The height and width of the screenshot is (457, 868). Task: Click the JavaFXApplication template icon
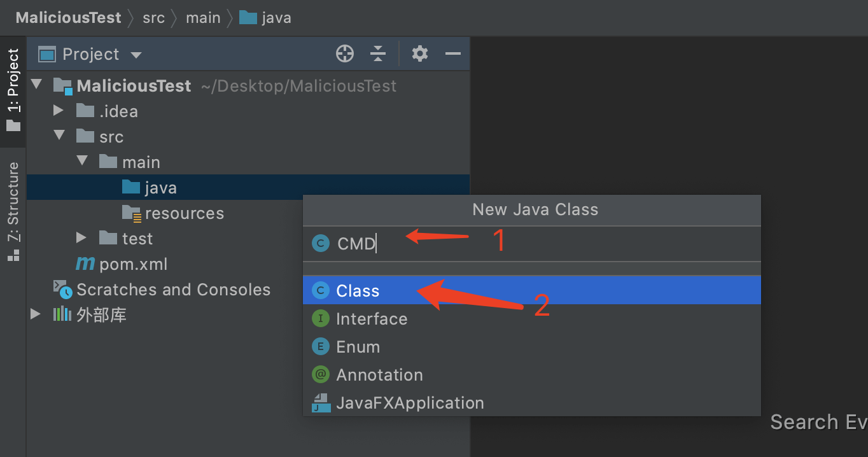pos(321,403)
